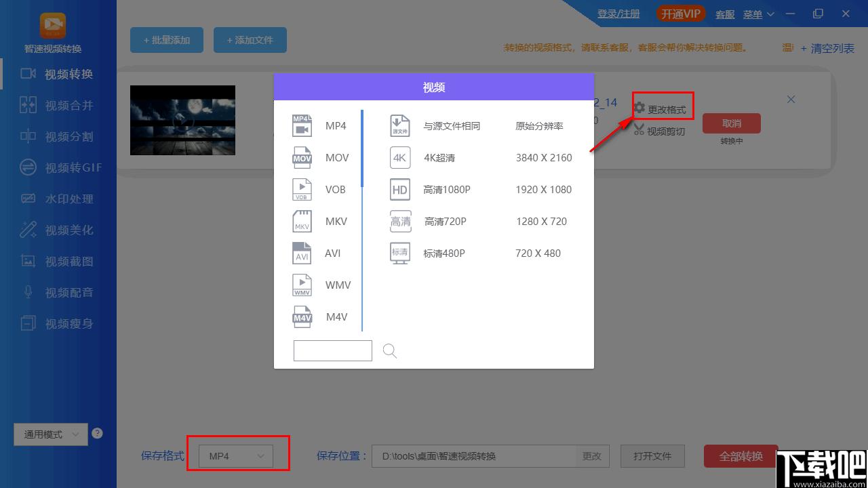Remove the video with the X icon
The width and height of the screenshot is (868, 488).
coord(791,100)
